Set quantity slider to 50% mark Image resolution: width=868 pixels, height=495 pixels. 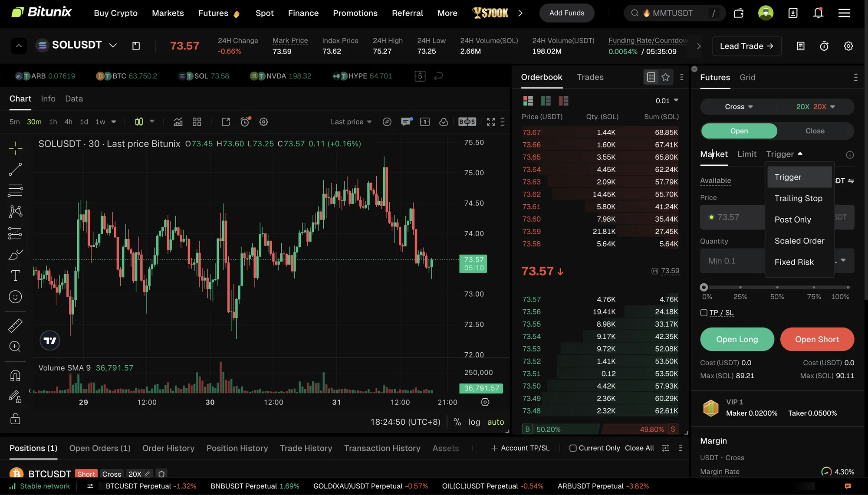[x=777, y=287]
